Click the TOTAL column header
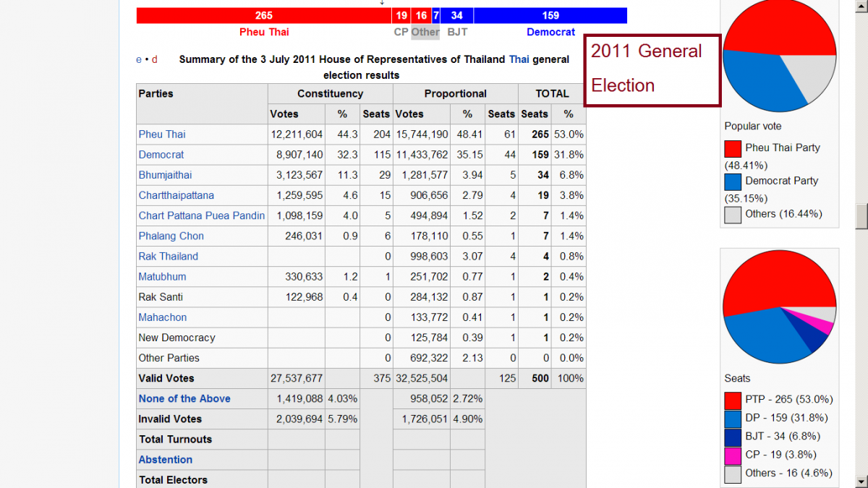The width and height of the screenshot is (868, 488). click(553, 94)
